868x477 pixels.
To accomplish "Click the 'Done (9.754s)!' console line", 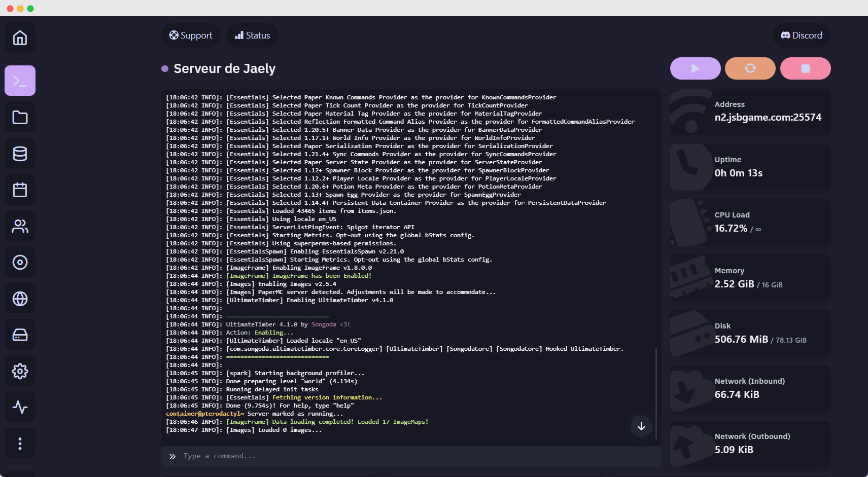I will point(260,406).
